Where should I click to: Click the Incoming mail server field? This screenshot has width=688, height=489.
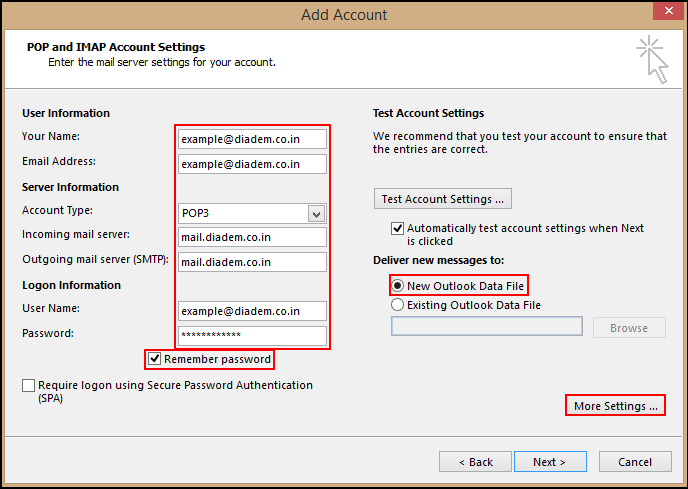[252, 237]
